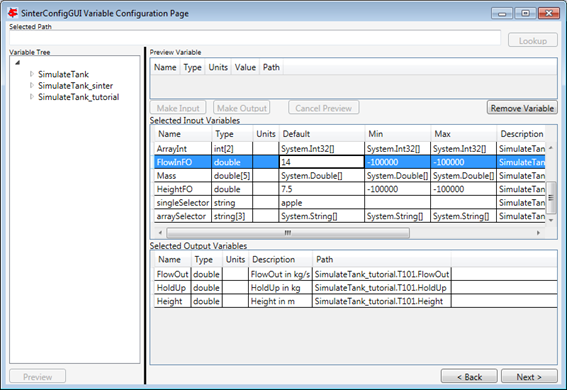The image size is (567, 390).
Task: Click the Make Output button
Action: 242,108
